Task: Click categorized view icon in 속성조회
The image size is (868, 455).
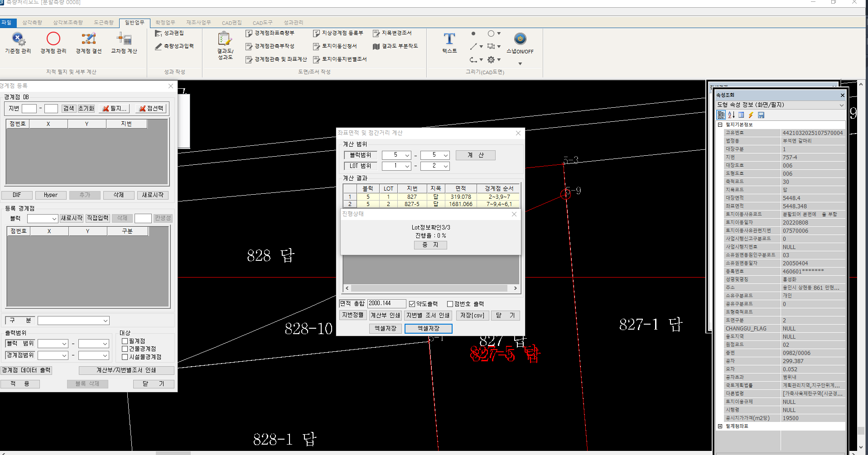Action: coord(721,115)
